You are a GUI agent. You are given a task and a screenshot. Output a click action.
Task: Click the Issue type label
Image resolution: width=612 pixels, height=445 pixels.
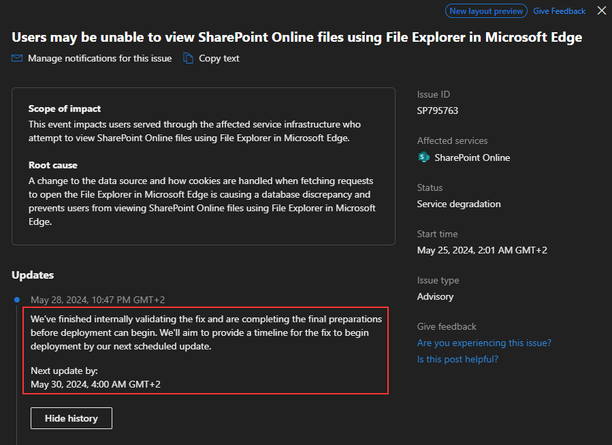tap(438, 280)
